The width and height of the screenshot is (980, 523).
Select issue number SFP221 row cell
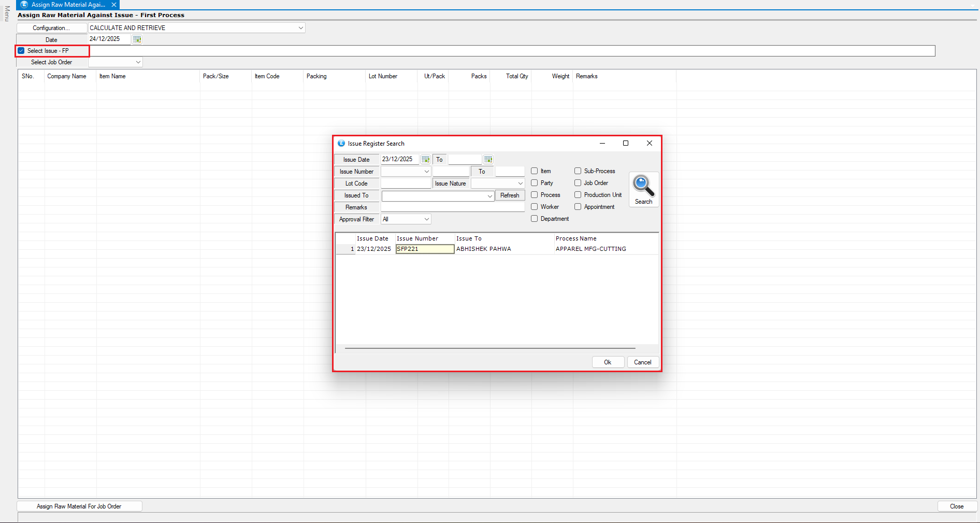(424, 249)
